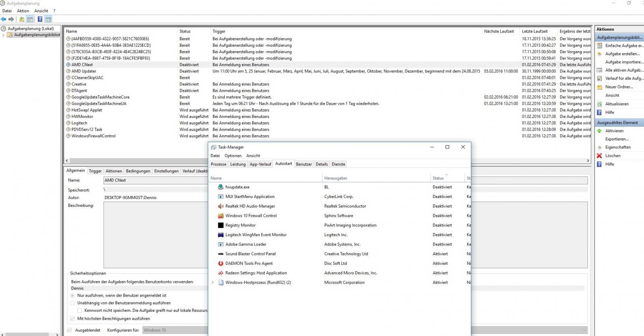Open the Datei menu in Aufgabenplanung

point(7,11)
